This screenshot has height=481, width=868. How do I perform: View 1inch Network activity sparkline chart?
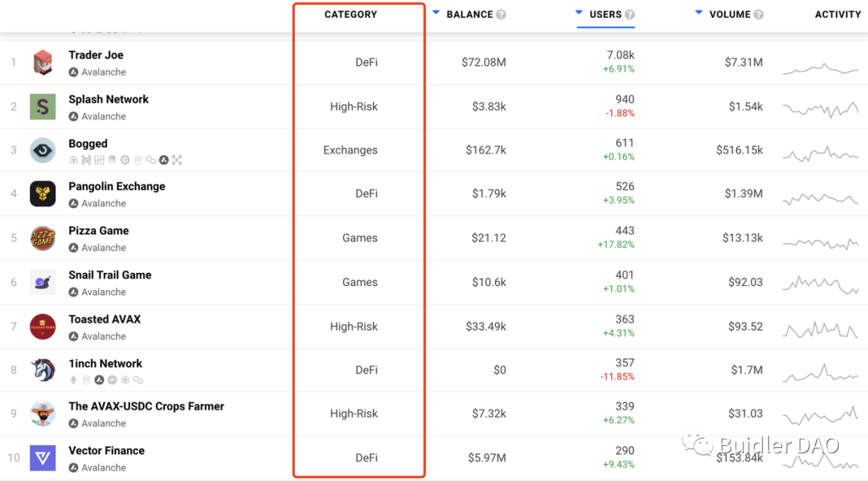[821, 373]
